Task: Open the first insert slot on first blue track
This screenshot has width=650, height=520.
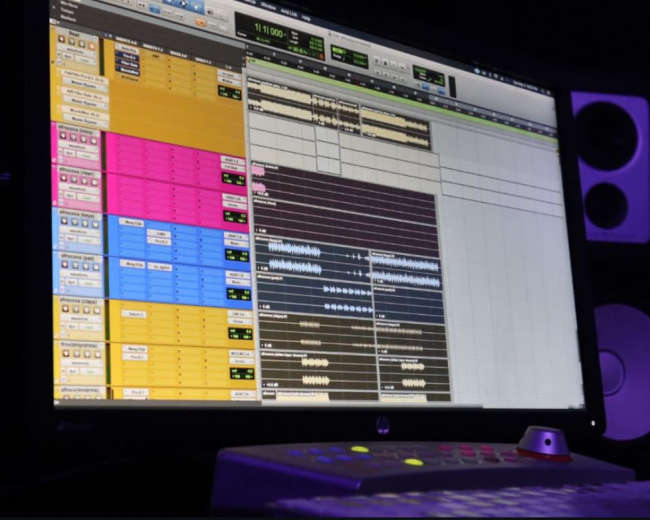Action: coord(132,223)
